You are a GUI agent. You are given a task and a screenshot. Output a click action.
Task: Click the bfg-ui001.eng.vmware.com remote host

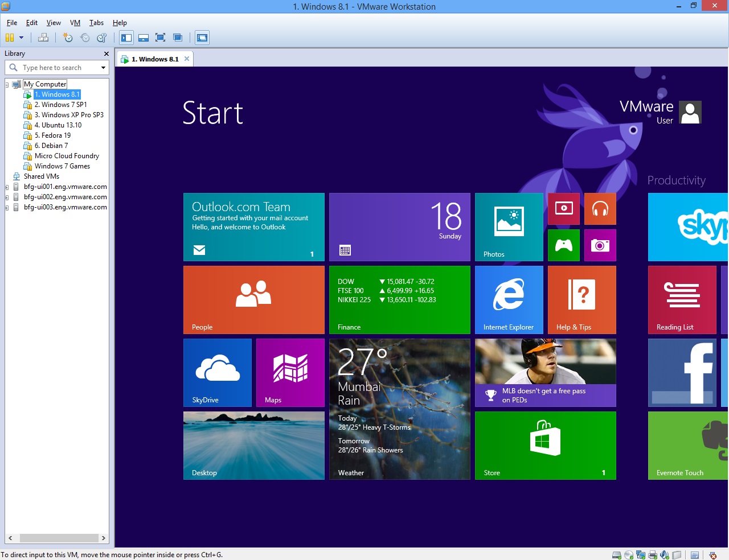point(65,187)
